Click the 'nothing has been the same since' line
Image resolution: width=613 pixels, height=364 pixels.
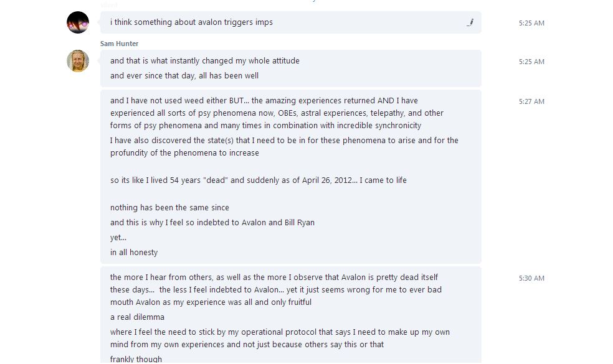[x=169, y=208]
